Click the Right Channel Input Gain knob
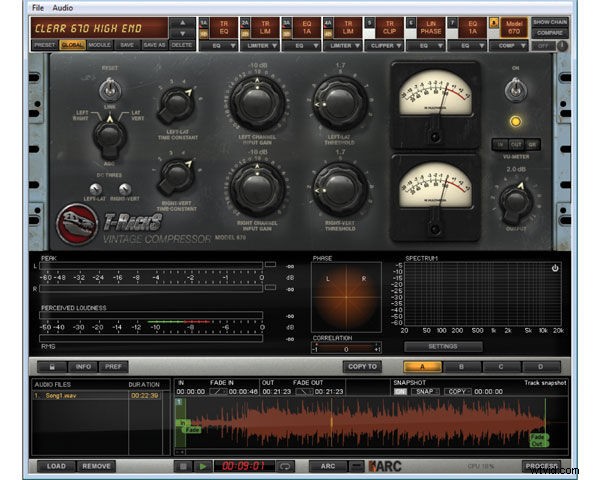Image resolution: width=600 pixels, height=480 pixels. coord(257,189)
